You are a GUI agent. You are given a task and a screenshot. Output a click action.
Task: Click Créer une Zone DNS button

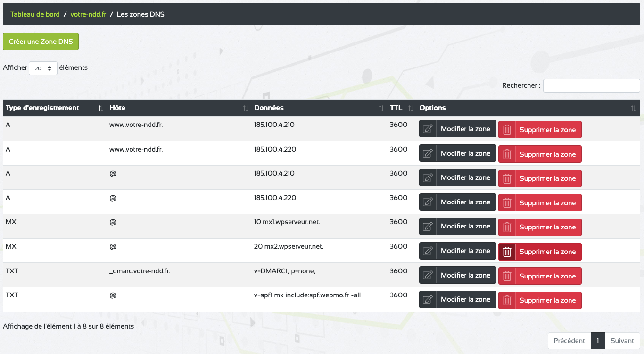[41, 42]
